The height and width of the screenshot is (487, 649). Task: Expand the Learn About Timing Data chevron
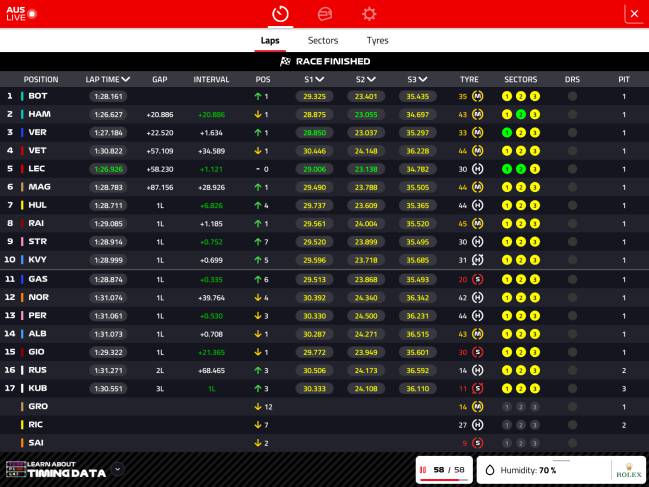tap(118, 469)
